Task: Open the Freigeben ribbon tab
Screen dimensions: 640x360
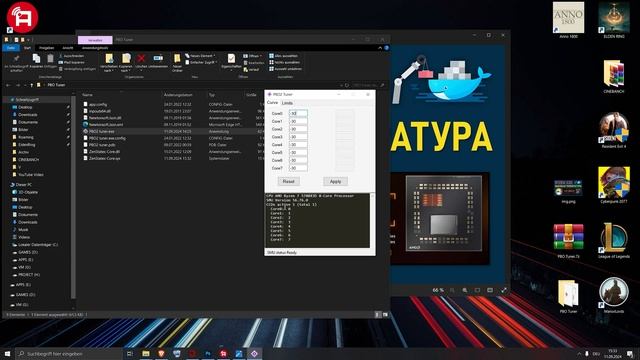Action: (x=46, y=48)
